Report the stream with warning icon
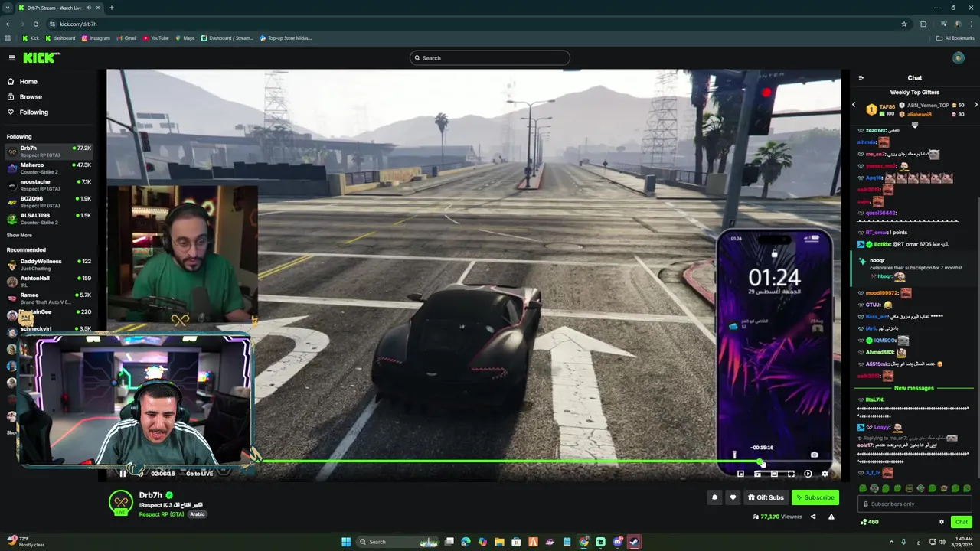Screen dimensions: 980x551 (x=831, y=517)
